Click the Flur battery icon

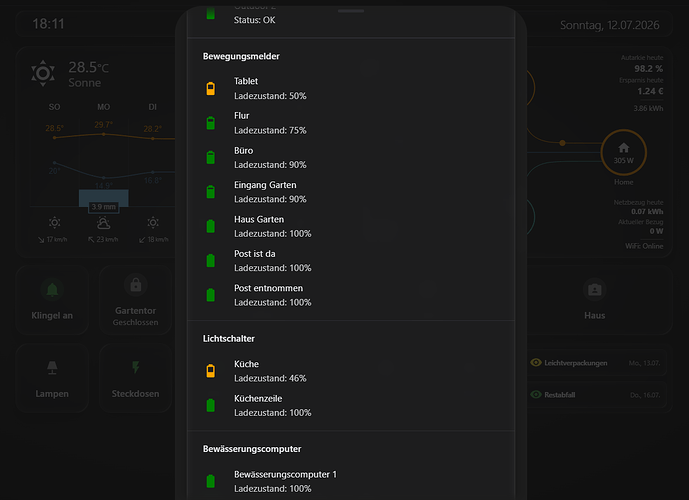pyautogui.click(x=211, y=123)
